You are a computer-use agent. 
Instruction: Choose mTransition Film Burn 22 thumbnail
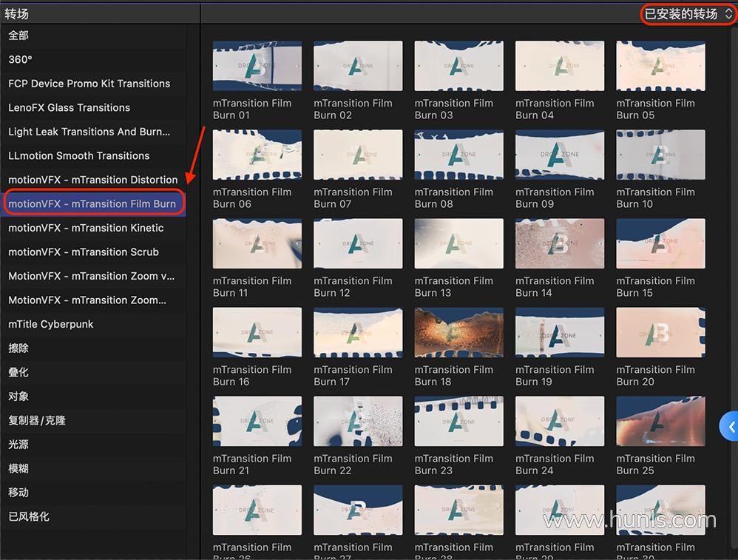pos(358,421)
